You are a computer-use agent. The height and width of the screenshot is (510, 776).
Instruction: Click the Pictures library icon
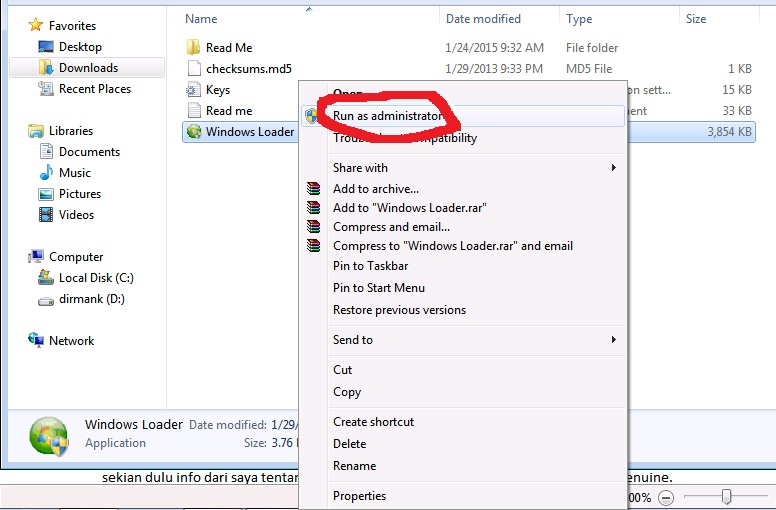click(46, 193)
